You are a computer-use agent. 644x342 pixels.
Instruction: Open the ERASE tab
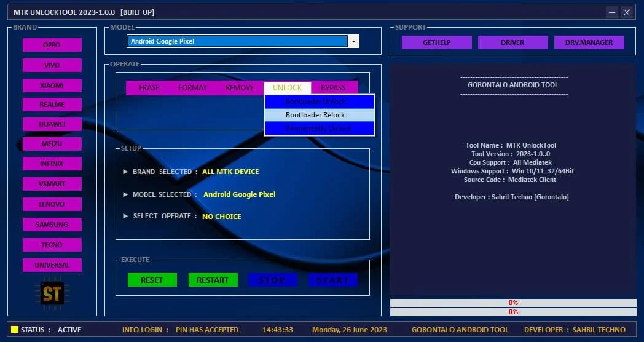point(149,87)
